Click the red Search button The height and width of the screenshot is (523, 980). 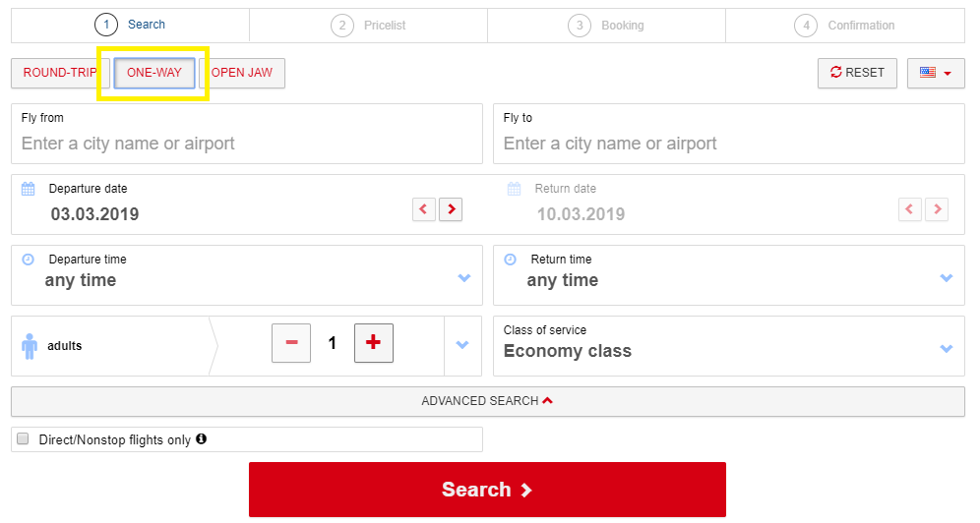[x=487, y=490]
